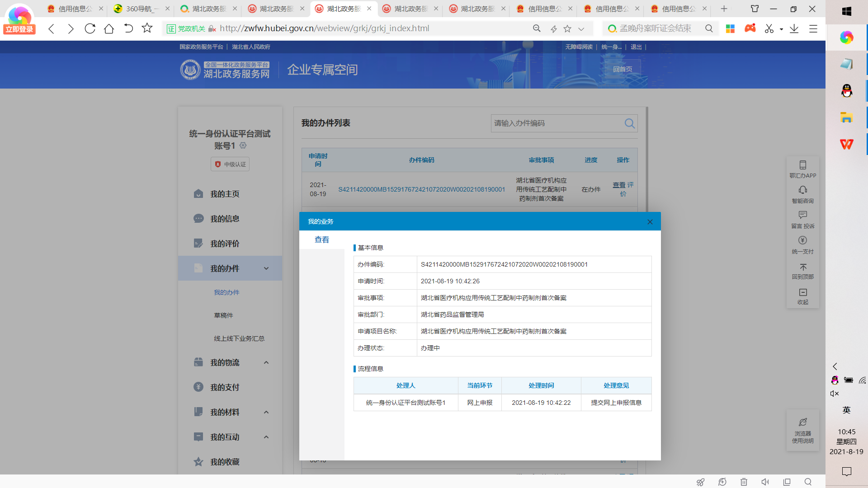This screenshot has width=868, height=488.
Task: Open 我的主页 menu item
Action: point(225,194)
